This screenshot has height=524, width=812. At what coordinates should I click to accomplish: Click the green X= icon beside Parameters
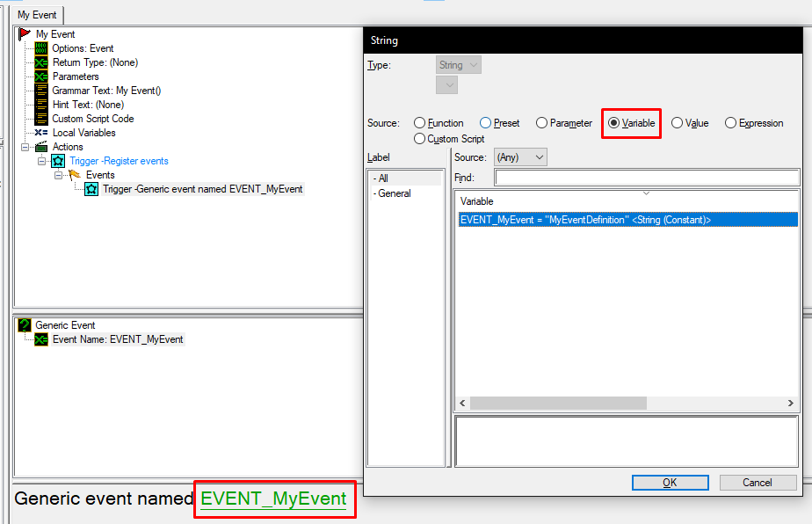tap(41, 76)
